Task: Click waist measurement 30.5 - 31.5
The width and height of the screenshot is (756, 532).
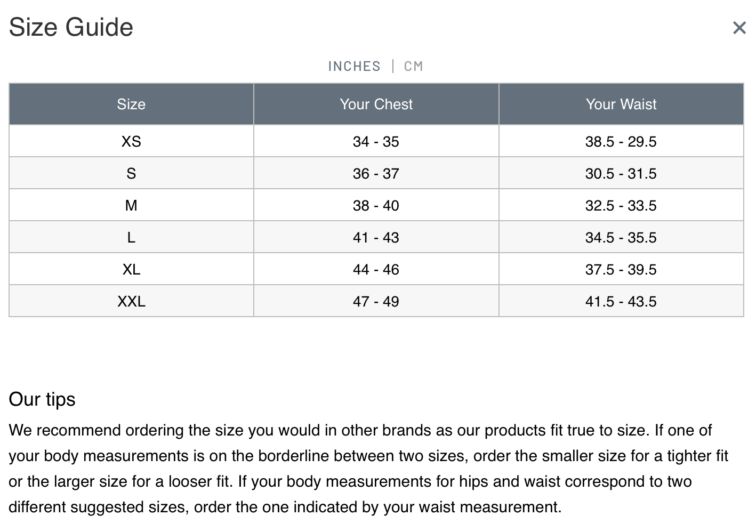Action: (621, 173)
